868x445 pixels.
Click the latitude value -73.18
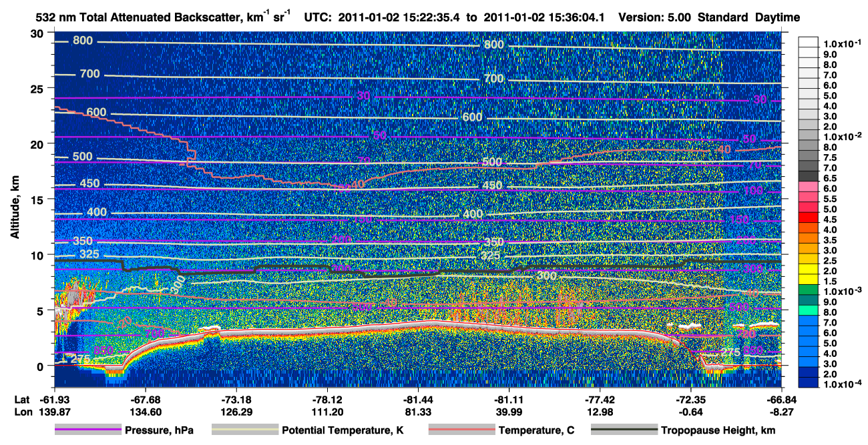(x=237, y=400)
